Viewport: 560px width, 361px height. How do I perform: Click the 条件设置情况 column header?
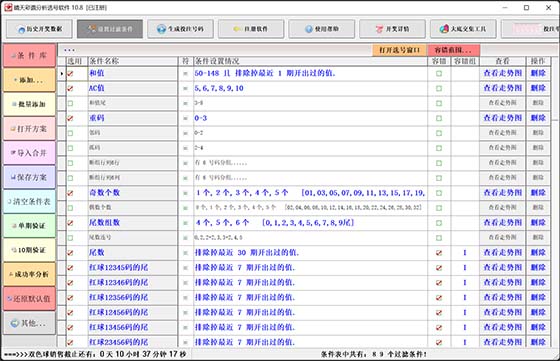(x=310, y=61)
